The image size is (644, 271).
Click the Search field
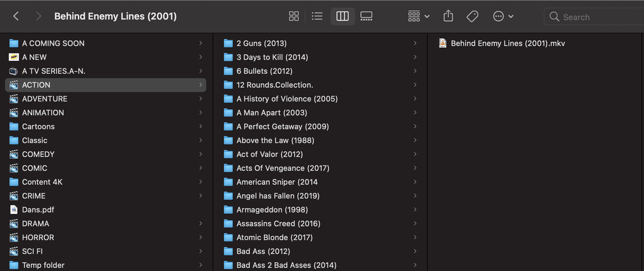click(594, 17)
